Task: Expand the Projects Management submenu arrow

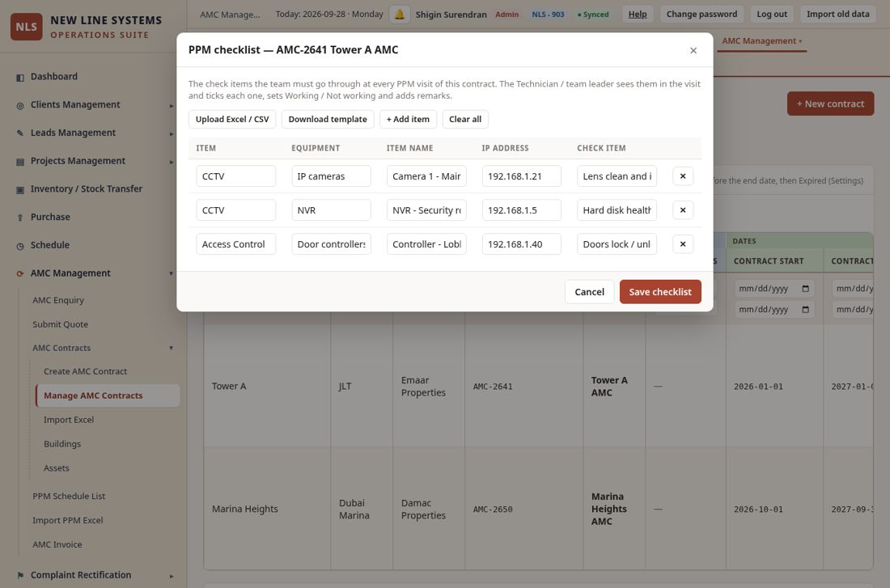Action: [172, 162]
